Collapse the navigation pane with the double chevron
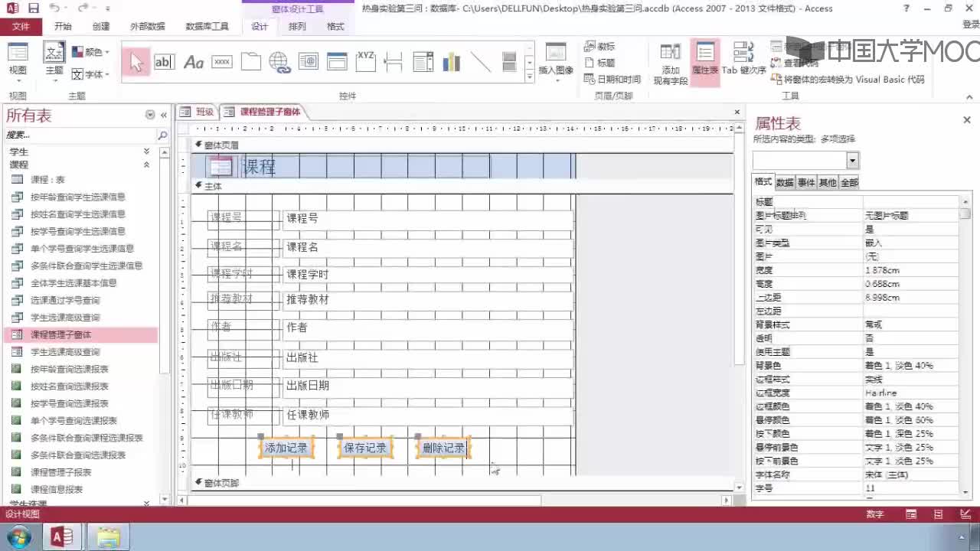 (x=163, y=115)
